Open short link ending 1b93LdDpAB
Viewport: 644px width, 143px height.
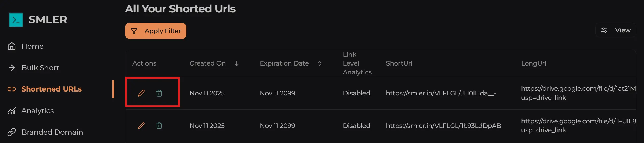click(x=443, y=126)
